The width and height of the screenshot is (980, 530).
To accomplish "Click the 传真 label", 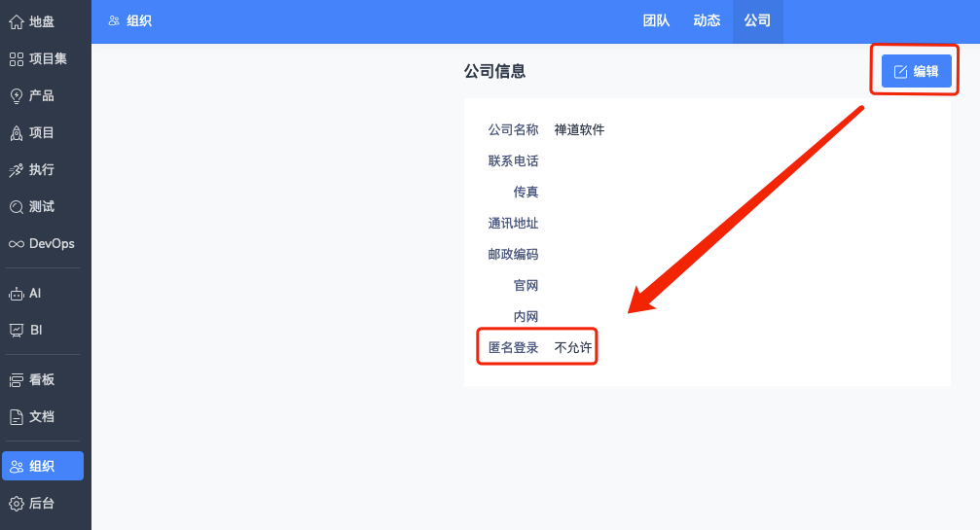I will pyautogui.click(x=526, y=193).
